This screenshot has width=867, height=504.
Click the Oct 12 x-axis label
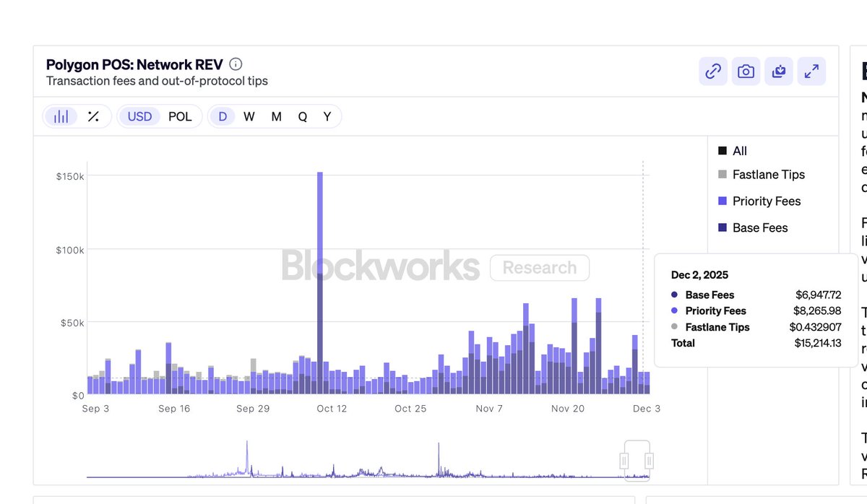(332, 409)
